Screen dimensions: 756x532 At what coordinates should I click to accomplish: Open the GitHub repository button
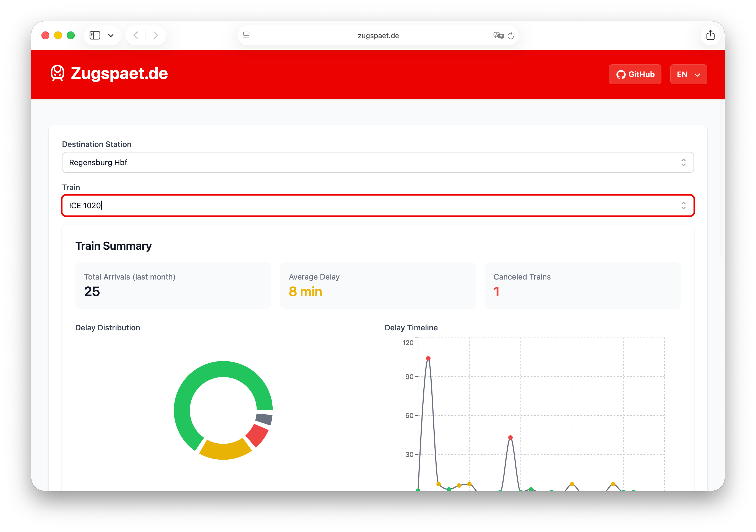click(x=635, y=74)
